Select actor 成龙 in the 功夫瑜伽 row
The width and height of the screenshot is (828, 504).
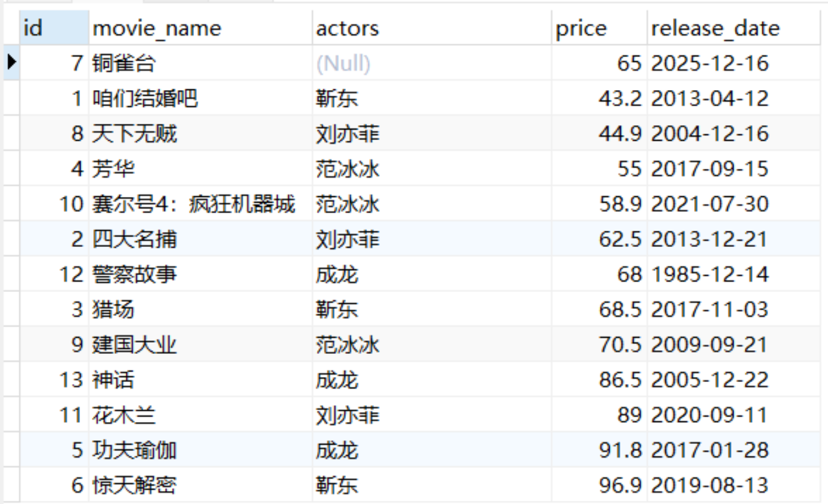click(337, 450)
